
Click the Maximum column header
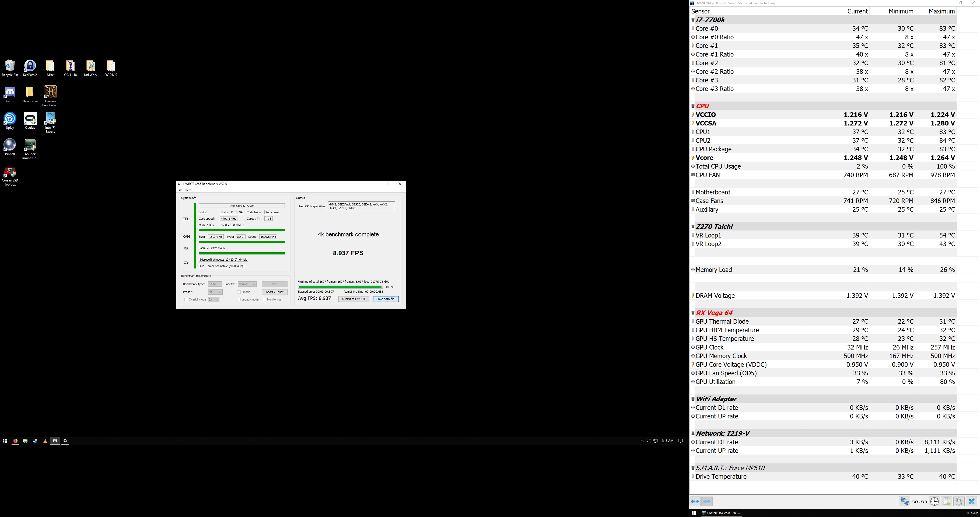coord(936,11)
